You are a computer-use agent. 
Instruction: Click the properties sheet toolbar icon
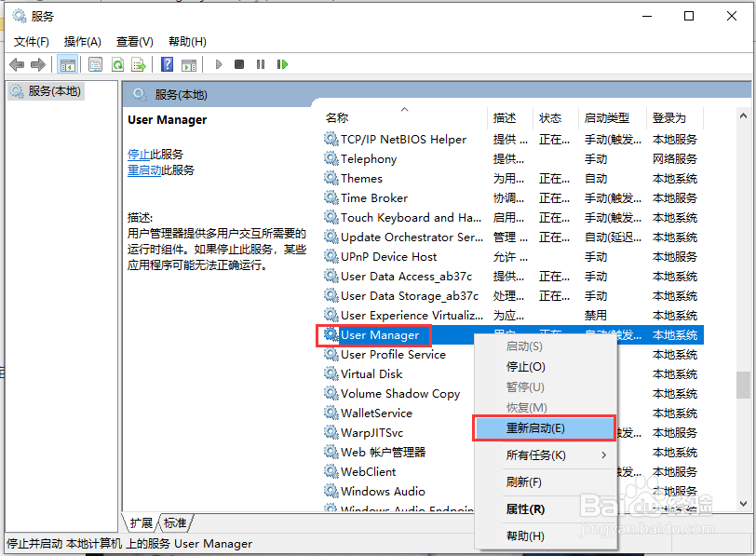point(95,64)
